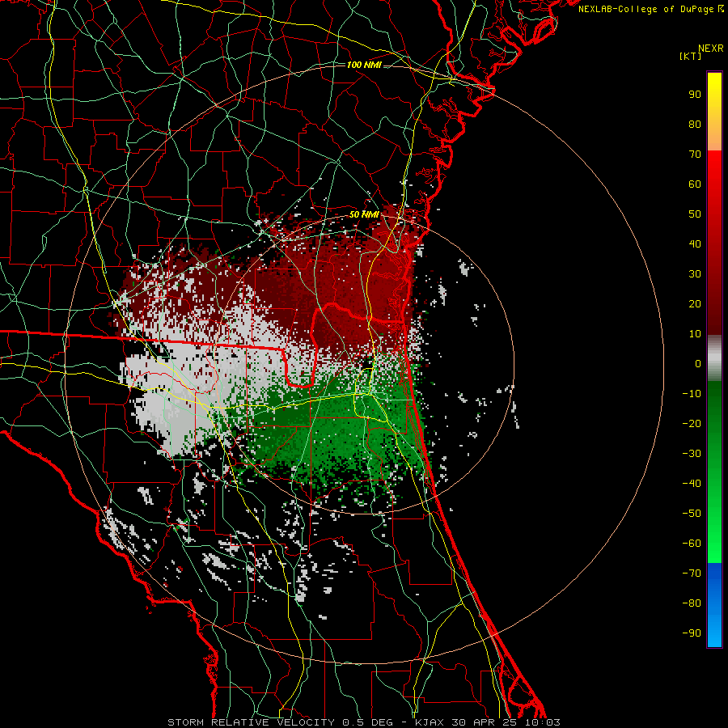Pick the light blue band near -90
This screenshot has height=728, width=728.
click(714, 629)
